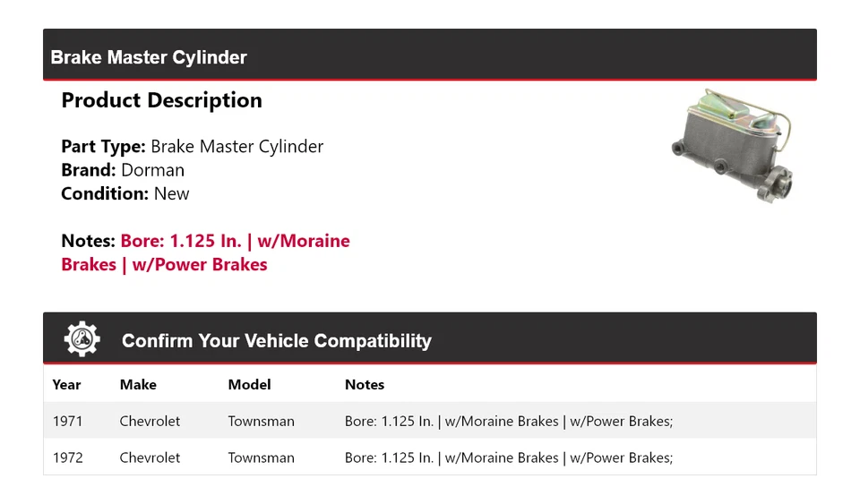Click the Confirm Your Vehicle Compatibility heading
The image size is (860, 504).
276,341
